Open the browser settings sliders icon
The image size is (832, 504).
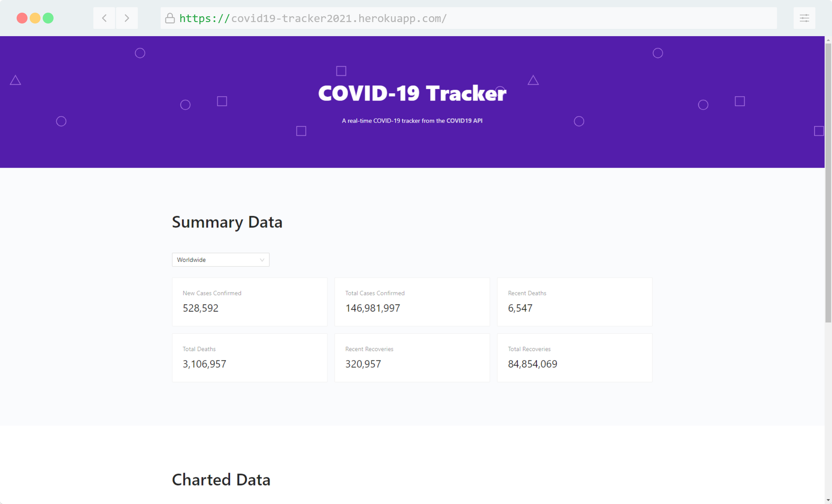point(805,18)
